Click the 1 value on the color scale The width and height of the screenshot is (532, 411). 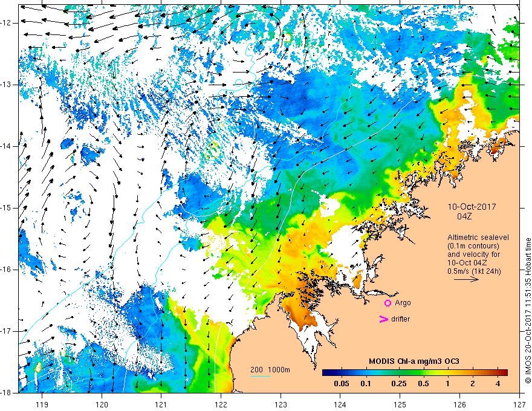click(x=448, y=384)
